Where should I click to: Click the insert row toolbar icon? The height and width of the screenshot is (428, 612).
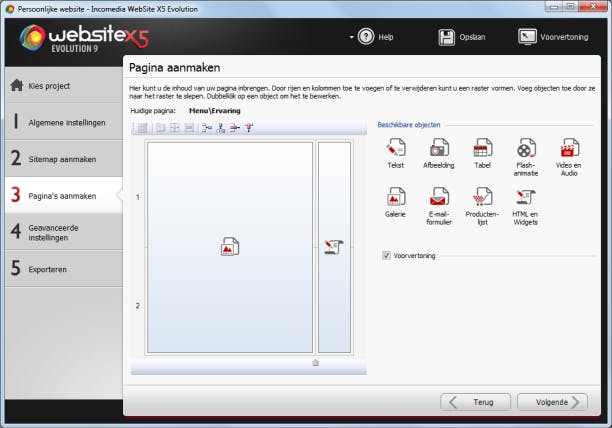pos(206,128)
